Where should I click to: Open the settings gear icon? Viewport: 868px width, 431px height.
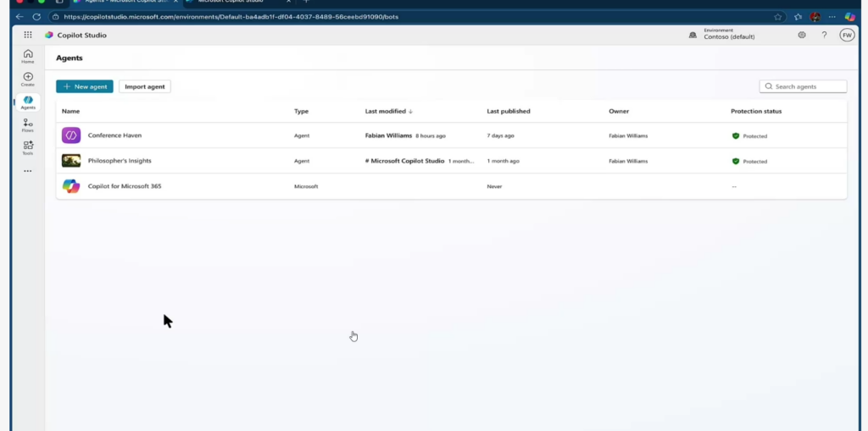tap(802, 36)
